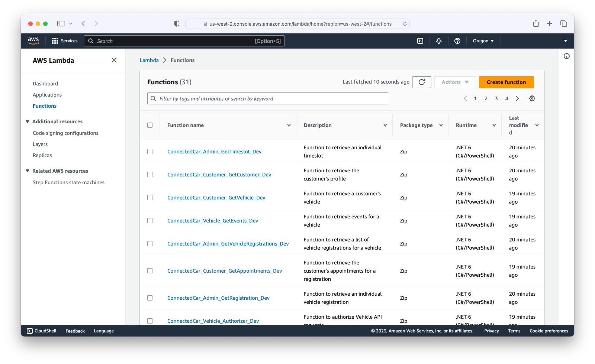
Task: Click the Language footer option
Action: tap(104, 331)
